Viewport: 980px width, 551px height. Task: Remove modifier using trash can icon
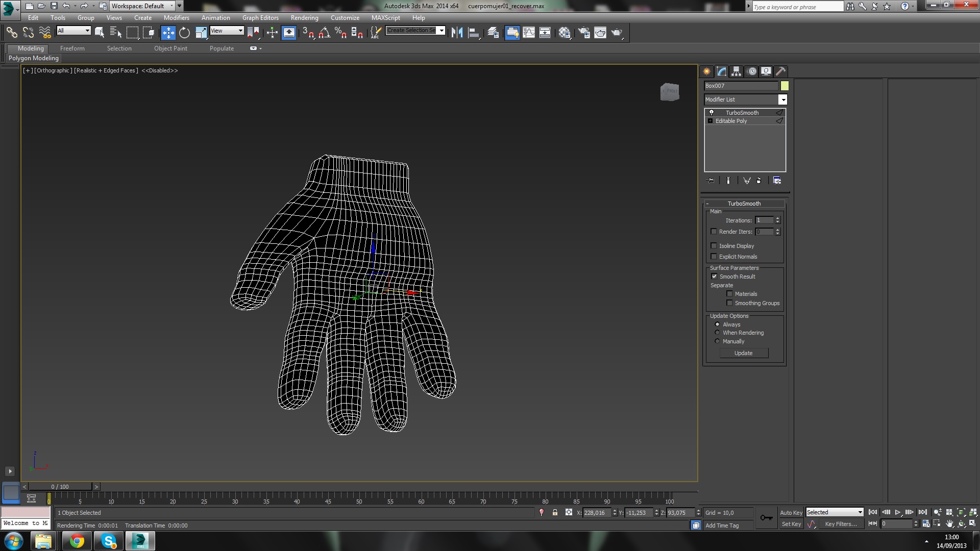(759, 181)
